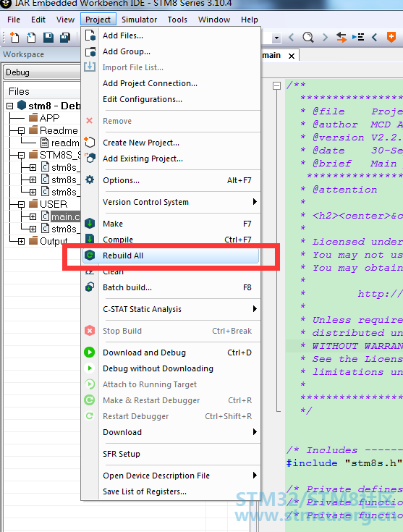Click the orange bookmark shield toolbar icon

click(391, 37)
